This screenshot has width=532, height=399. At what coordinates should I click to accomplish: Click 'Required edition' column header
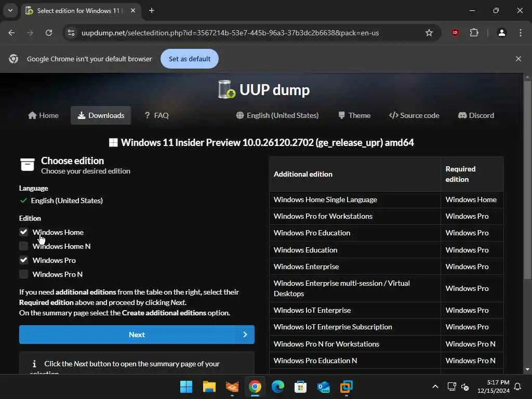coord(472,174)
